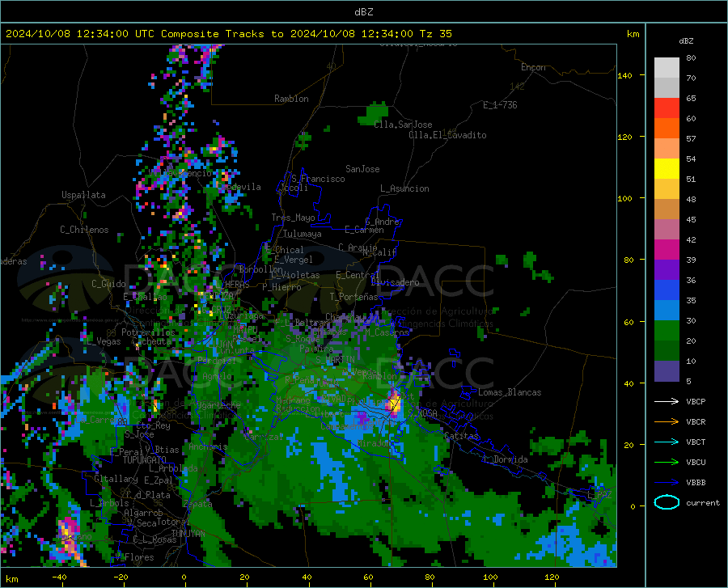Click the Ramblon label near the map top
728x588 pixels.
(x=291, y=99)
